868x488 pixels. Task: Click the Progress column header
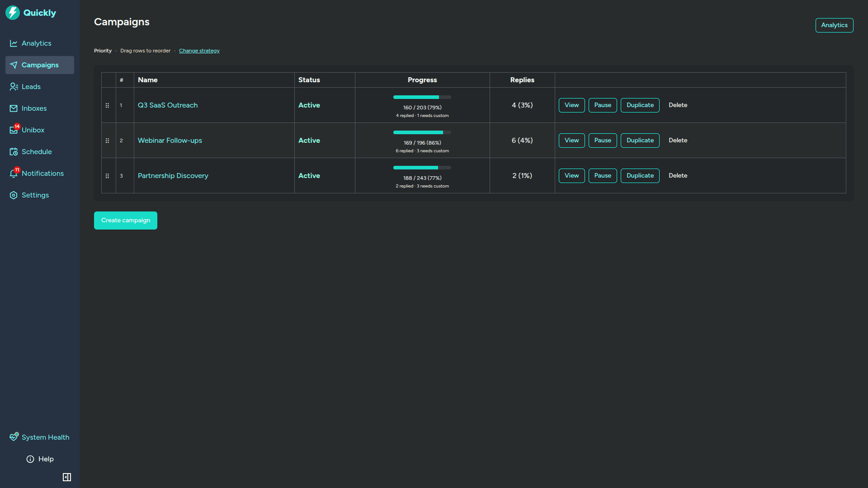(x=422, y=80)
